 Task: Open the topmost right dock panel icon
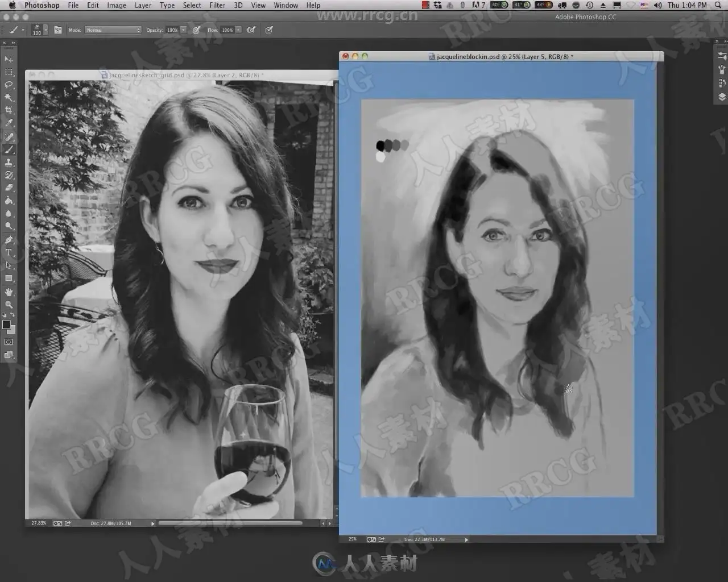tap(722, 56)
